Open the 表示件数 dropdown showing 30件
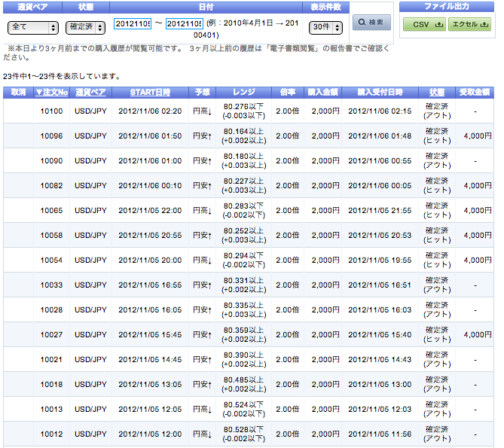This screenshot has height=448, width=504. pyautogui.click(x=325, y=28)
